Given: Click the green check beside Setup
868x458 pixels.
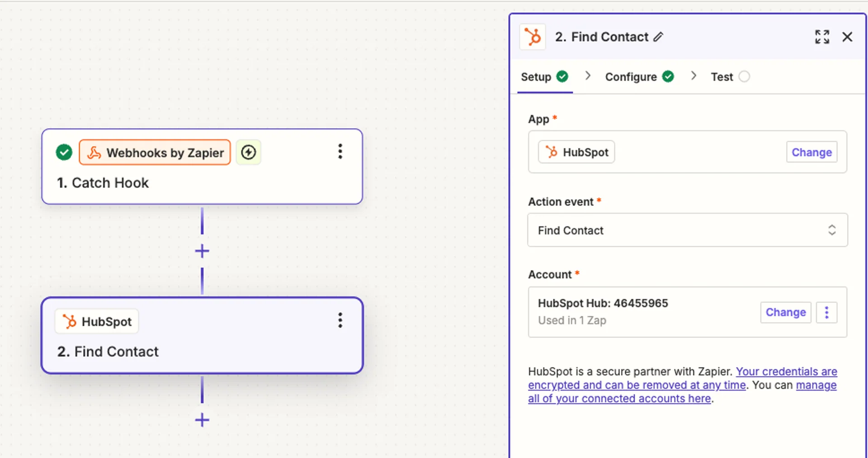Looking at the screenshot, I should (x=562, y=76).
